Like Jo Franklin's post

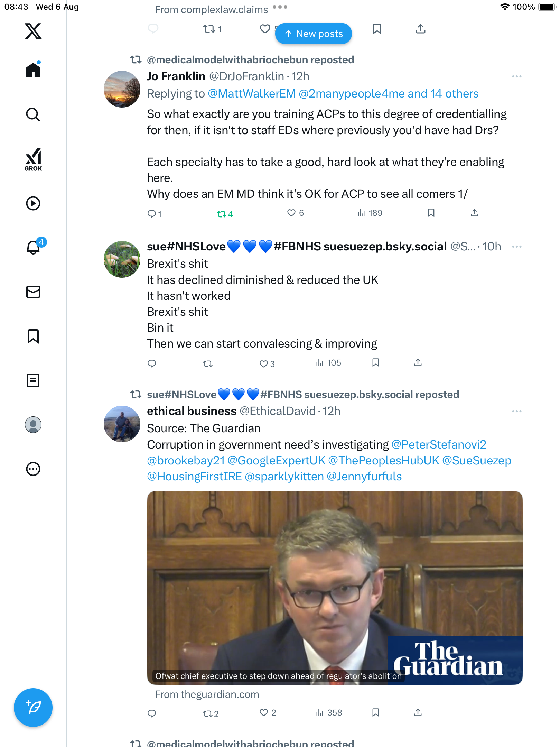coord(292,213)
